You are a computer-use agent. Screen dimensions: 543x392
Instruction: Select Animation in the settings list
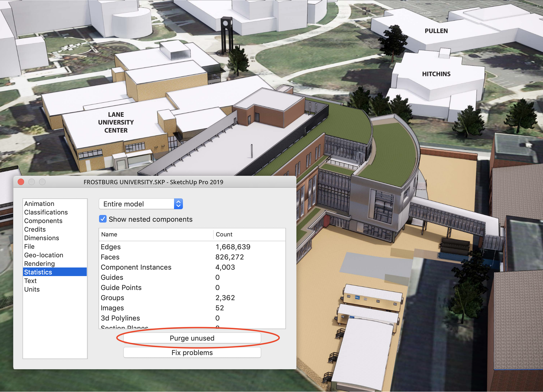tap(39, 203)
